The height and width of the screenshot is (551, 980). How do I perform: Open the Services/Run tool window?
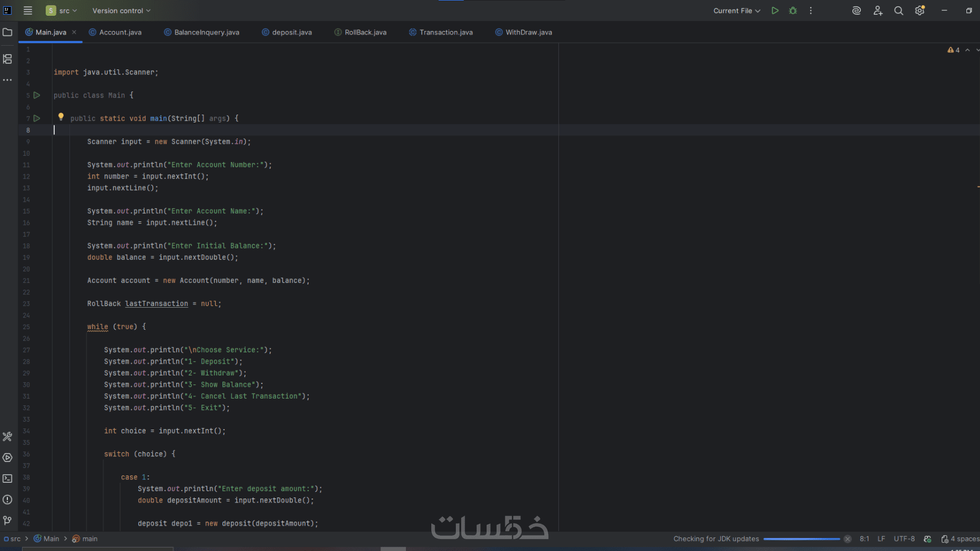[x=7, y=457]
